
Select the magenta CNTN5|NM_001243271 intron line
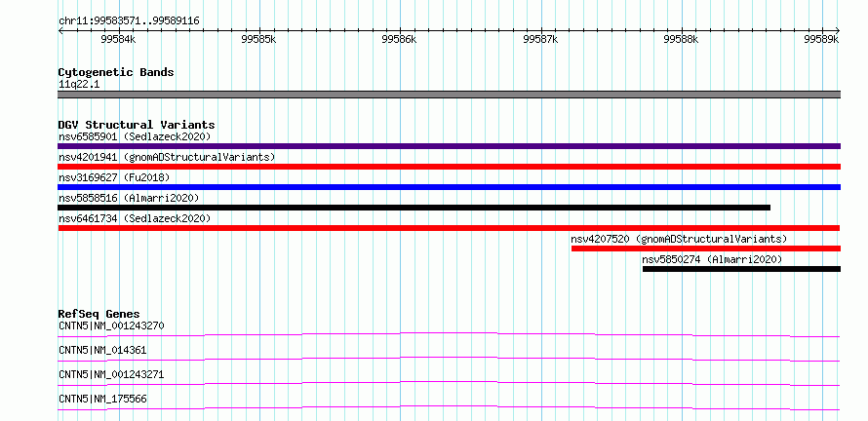(449, 383)
